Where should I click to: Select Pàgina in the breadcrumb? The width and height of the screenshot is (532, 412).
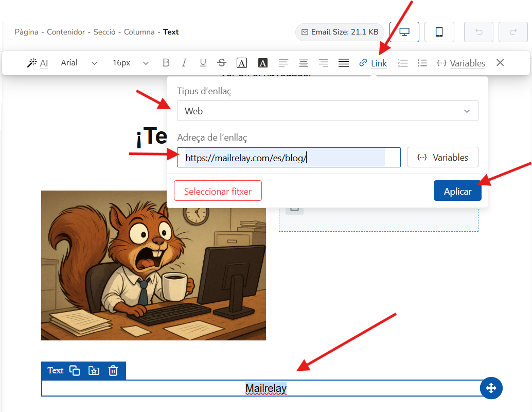26,32
